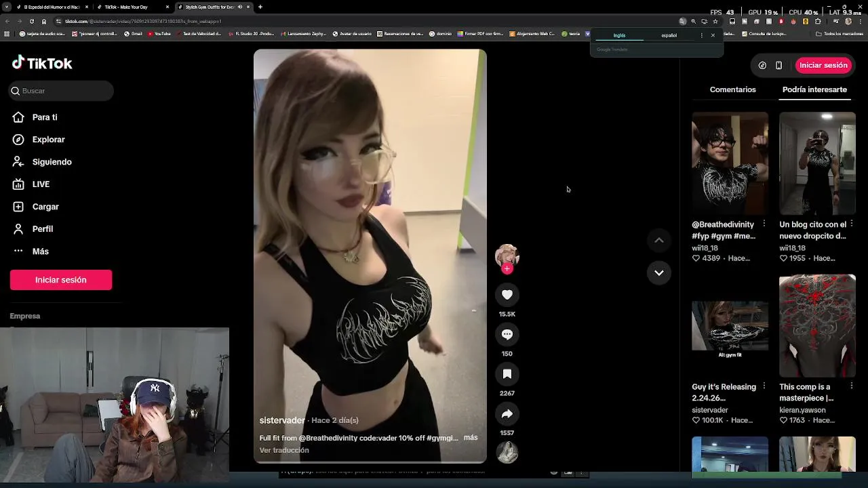Open options for the @Breathedivinity #fyp video
This screenshot has height=488, width=868.
coord(764,224)
